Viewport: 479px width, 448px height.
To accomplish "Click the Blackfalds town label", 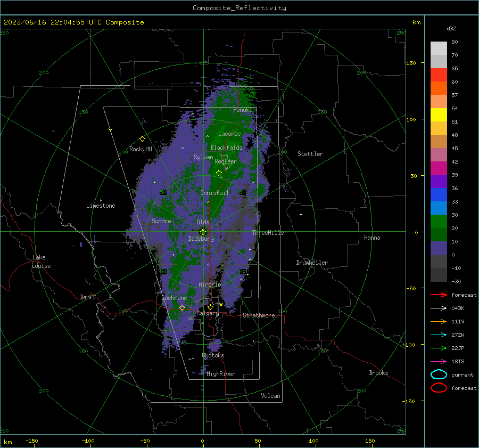I will click(226, 148).
